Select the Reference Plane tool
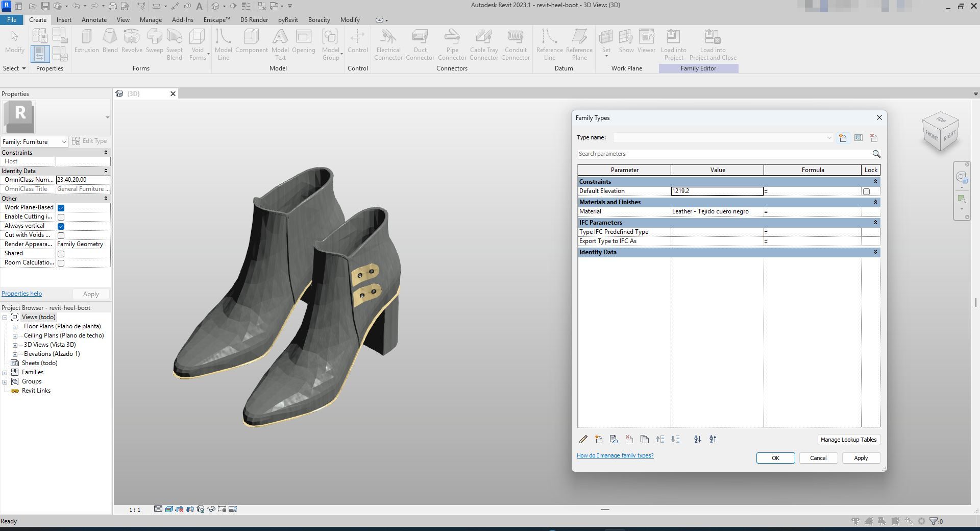Viewport: 980px width, 531px height. 579,44
